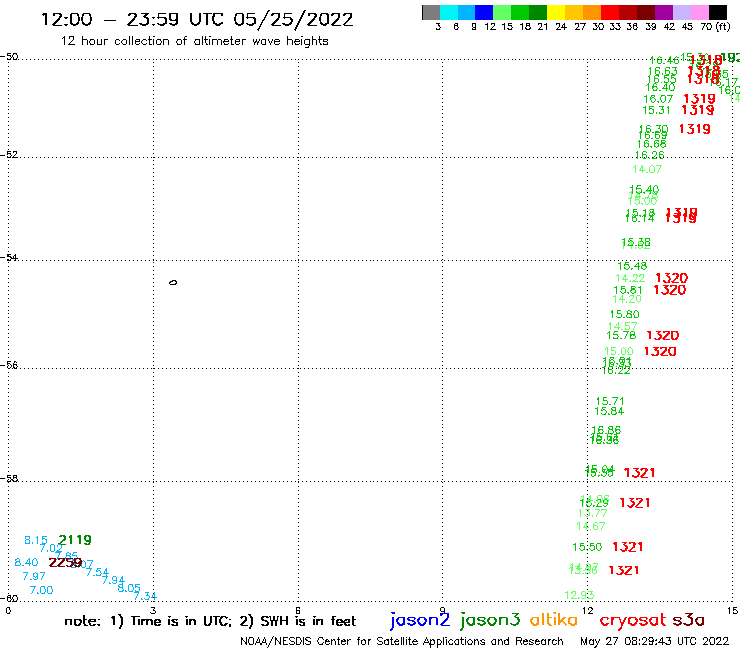Click the wave height value '7.00'
Image resolution: width=740 pixels, height=650 pixels.
click(x=42, y=590)
